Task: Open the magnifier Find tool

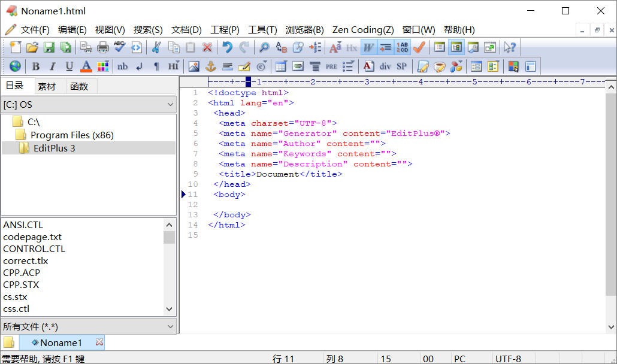Action: pos(264,47)
